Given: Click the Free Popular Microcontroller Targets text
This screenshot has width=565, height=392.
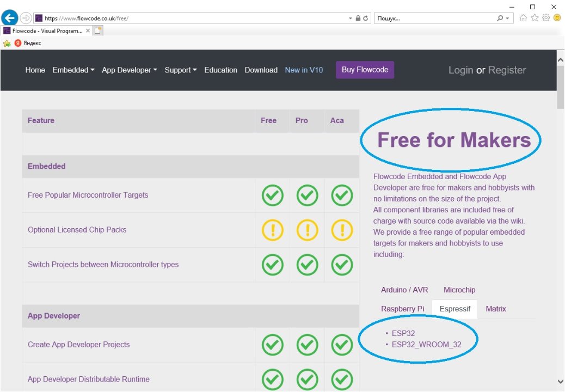Looking at the screenshot, I should tap(88, 195).
